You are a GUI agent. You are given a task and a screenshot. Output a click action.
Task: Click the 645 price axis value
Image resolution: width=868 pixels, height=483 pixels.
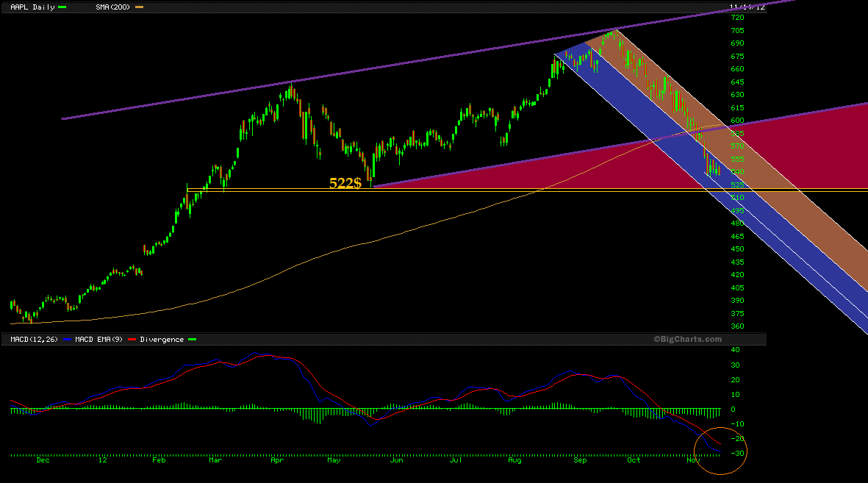tap(737, 82)
